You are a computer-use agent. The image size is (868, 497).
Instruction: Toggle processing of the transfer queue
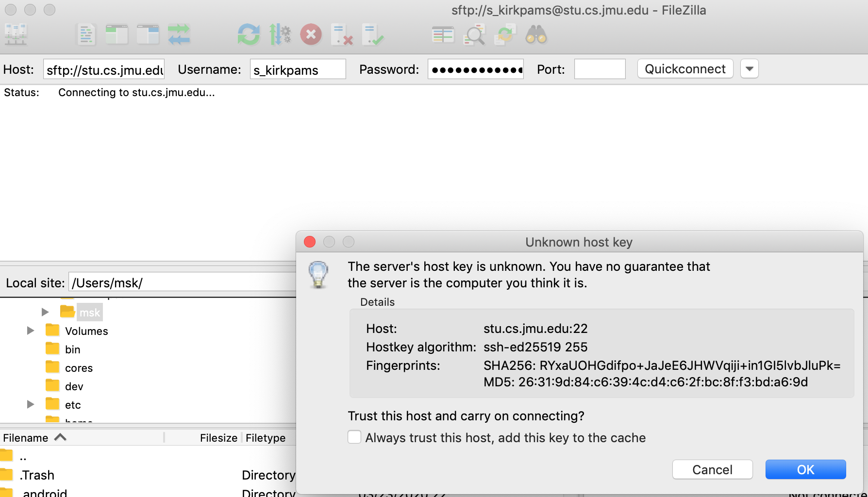click(280, 35)
